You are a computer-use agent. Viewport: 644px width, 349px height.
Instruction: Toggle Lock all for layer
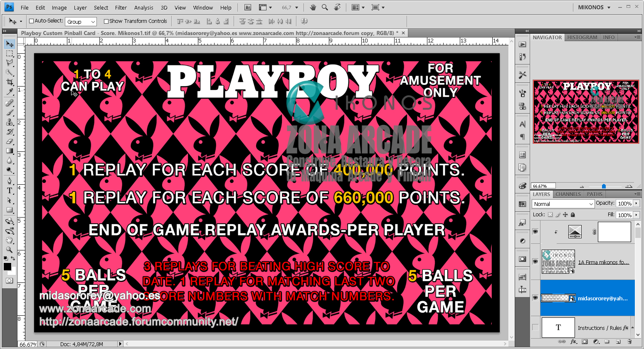573,215
